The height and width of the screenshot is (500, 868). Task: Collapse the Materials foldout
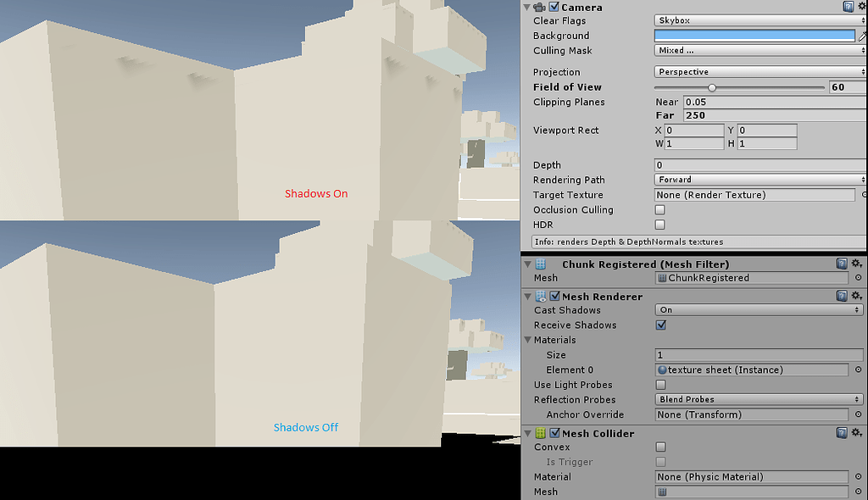[x=529, y=340]
